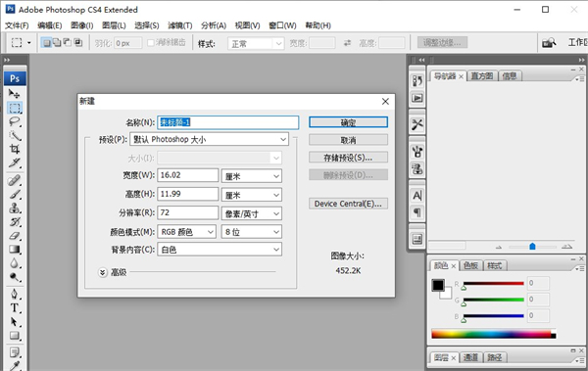Open the height unit dropdown
Image resolution: width=588 pixels, height=371 pixels.
click(252, 195)
